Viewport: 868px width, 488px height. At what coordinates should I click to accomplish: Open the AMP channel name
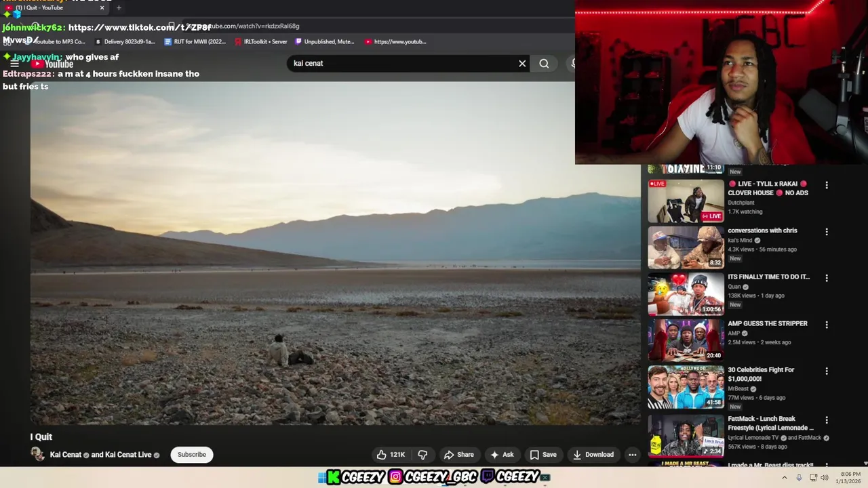coord(734,333)
